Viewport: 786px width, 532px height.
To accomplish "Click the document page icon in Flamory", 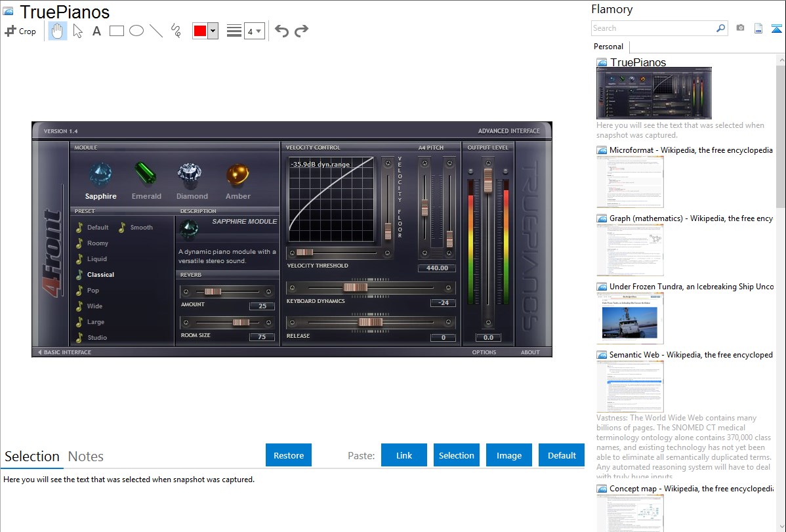I will point(758,28).
